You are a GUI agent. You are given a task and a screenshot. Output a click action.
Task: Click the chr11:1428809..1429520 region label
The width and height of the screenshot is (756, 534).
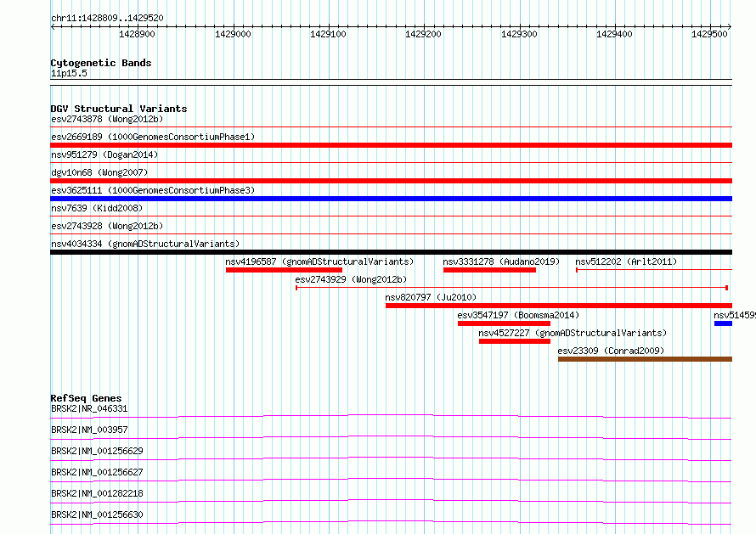[x=107, y=19]
